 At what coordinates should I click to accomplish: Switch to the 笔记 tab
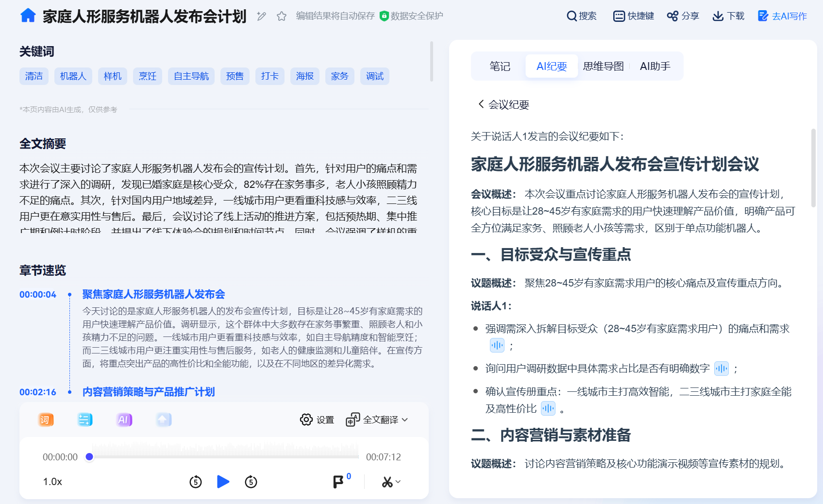coord(500,66)
